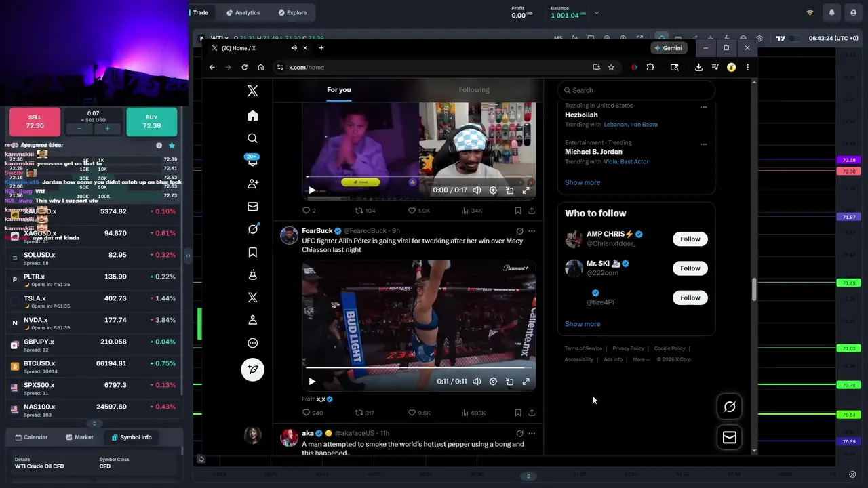Share the FearBuck post
This screenshot has height=488, width=868.
[x=532, y=413]
